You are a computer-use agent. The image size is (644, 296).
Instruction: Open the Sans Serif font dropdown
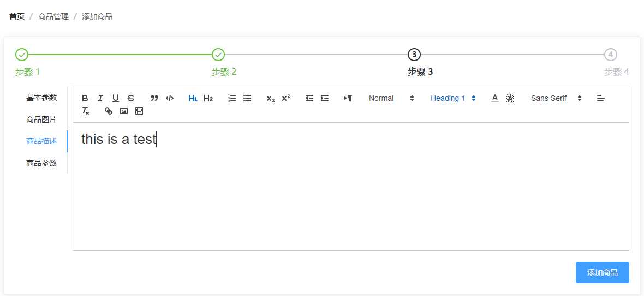[556, 98]
